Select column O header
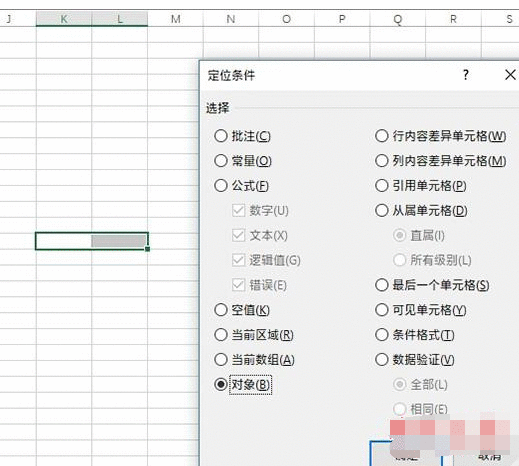 (x=286, y=19)
